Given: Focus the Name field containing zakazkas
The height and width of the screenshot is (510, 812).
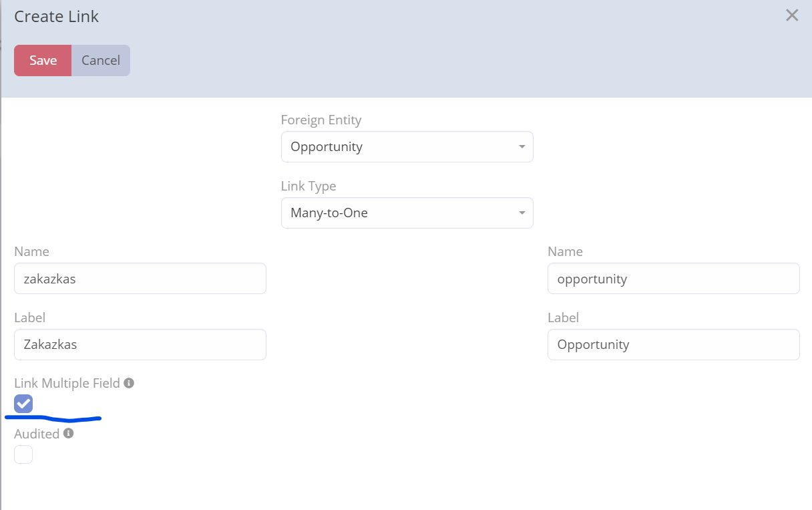Looking at the screenshot, I should pos(140,279).
